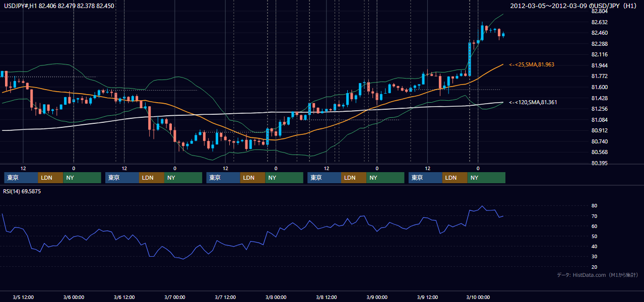
Task: Choose the NY session block for 3/8
Action: (385, 178)
